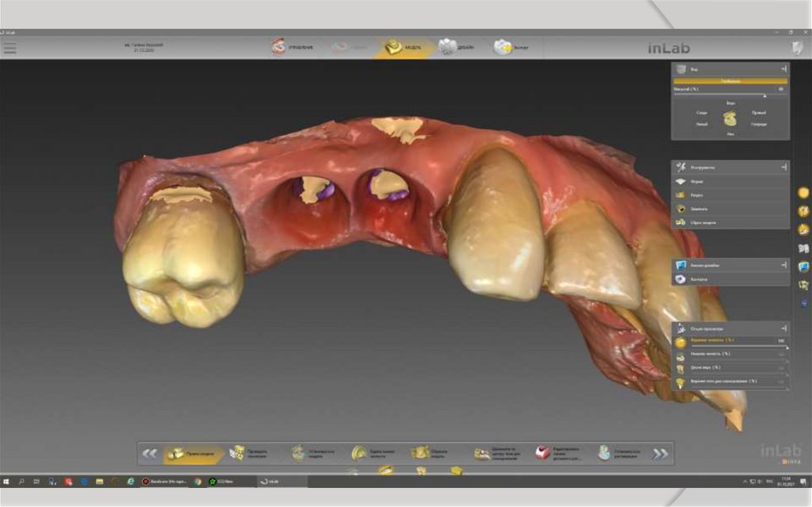Go to previous steps with double-left arrow
This screenshot has width=812, height=507.
click(149, 454)
